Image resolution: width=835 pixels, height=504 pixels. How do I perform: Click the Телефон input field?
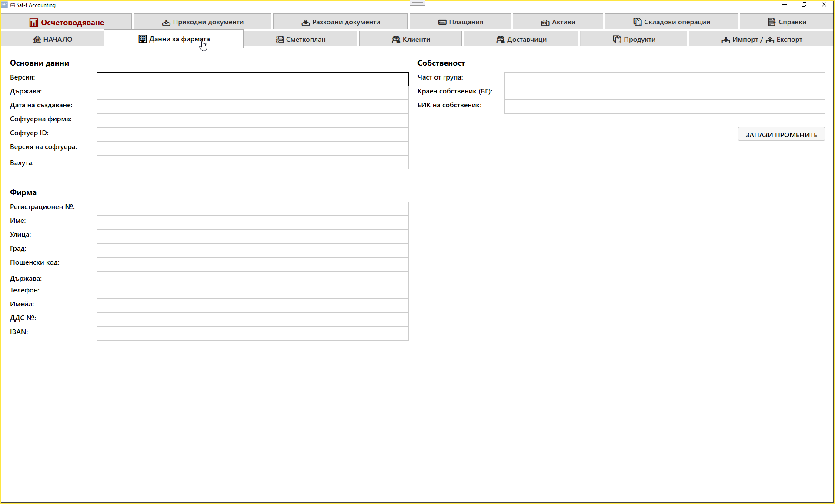coord(253,292)
